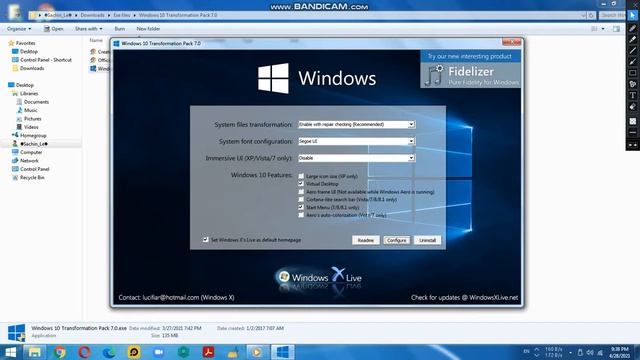Viewport: 640px width, 360px height.
Task: Select the text tool in Bandicam drawing bar
Action: pos(632,96)
